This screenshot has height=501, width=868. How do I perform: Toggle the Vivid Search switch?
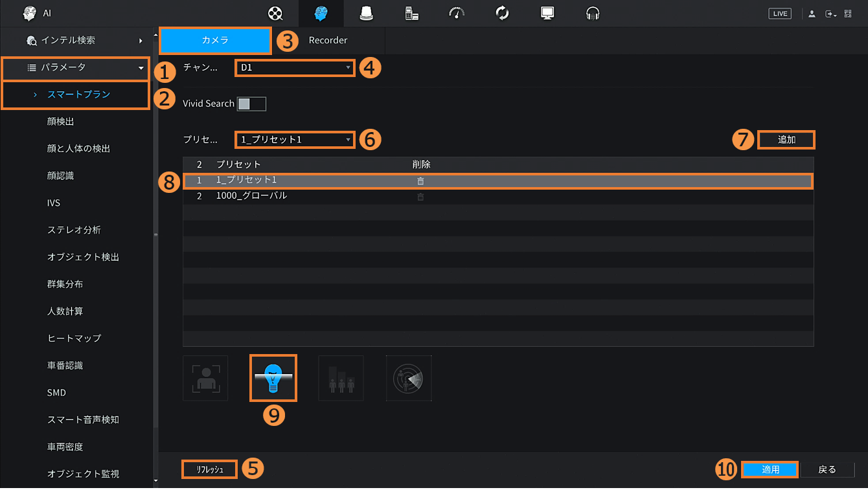click(251, 104)
